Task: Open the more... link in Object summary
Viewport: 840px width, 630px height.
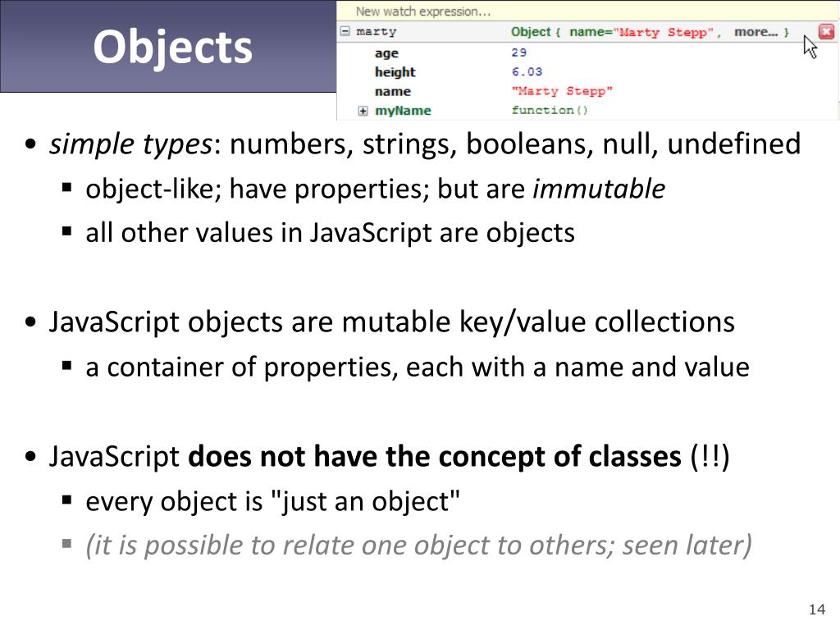Action: (x=756, y=32)
